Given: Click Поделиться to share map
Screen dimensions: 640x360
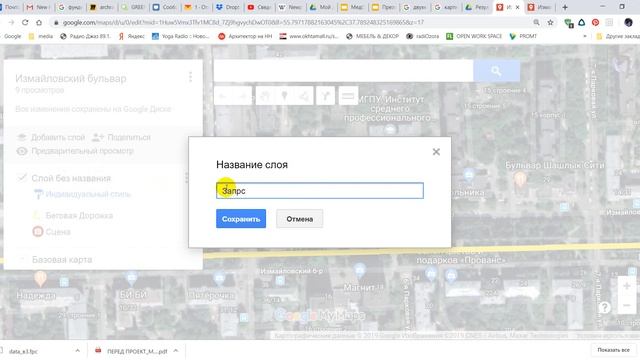Looking at the screenshot, I should (122, 138).
